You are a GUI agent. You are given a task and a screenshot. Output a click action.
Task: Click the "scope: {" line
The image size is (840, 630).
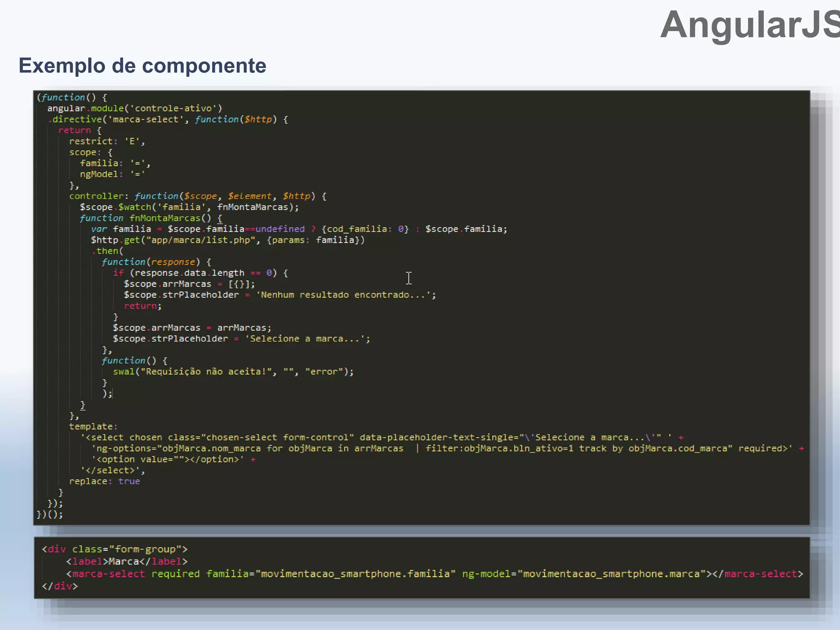click(x=91, y=152)
